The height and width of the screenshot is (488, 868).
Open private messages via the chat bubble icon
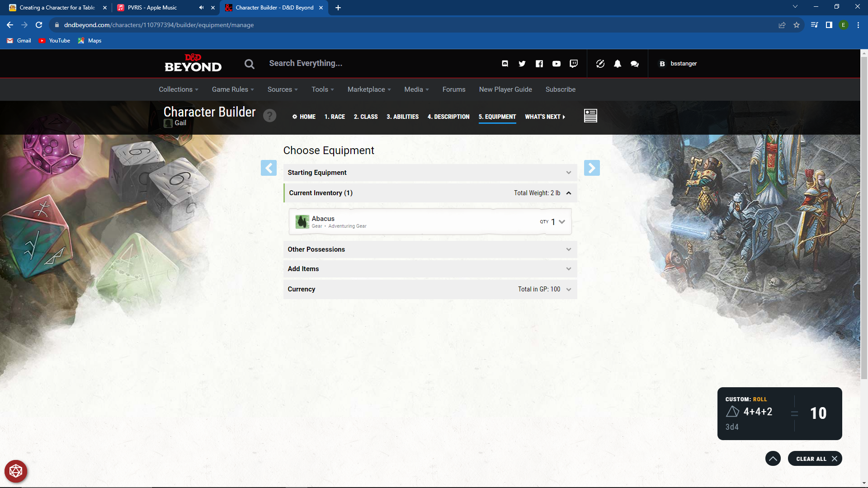634,64
